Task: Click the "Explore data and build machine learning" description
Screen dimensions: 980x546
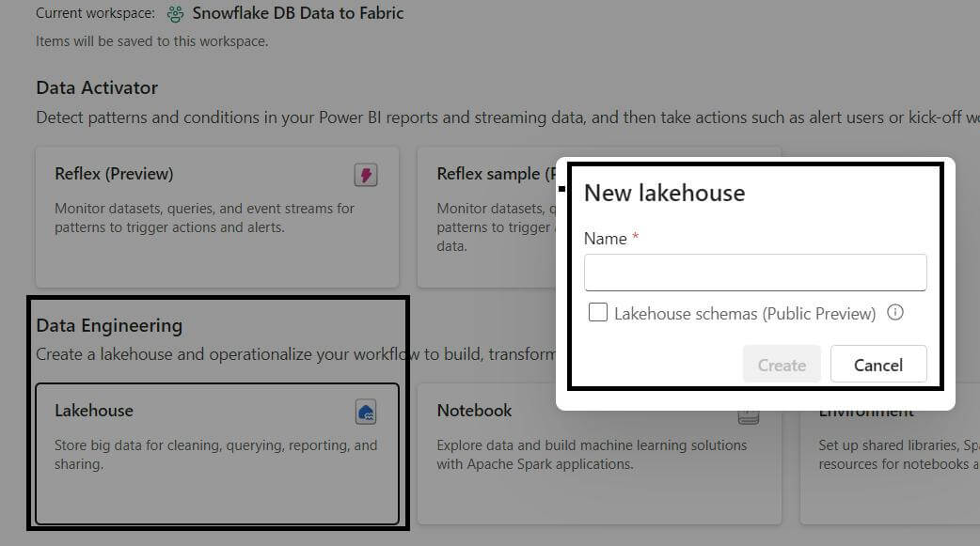Action: (592, 455)
